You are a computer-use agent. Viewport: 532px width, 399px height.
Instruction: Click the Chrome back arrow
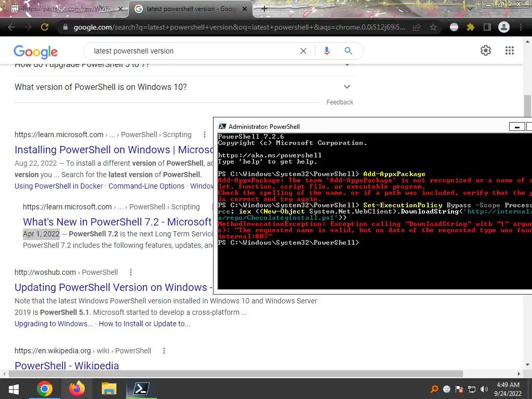click(11, 27)
